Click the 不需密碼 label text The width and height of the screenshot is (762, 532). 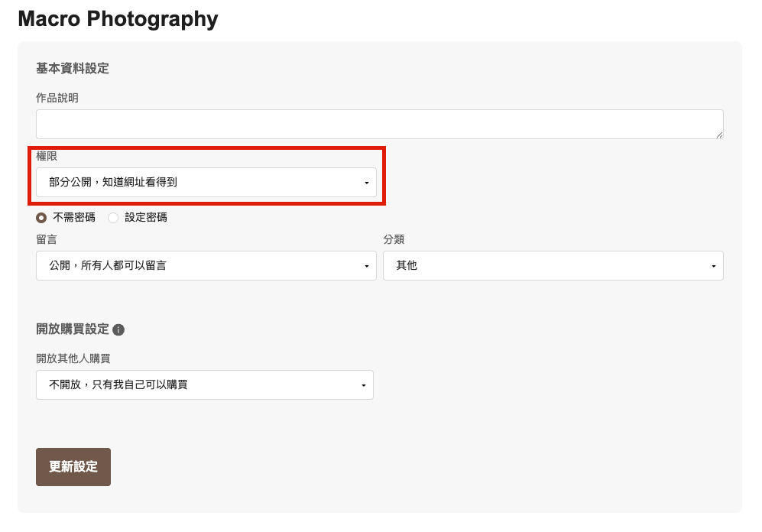(74, 217)
